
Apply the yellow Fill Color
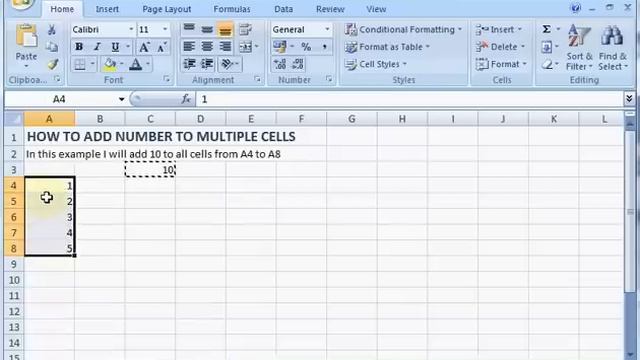click(109, 64)
